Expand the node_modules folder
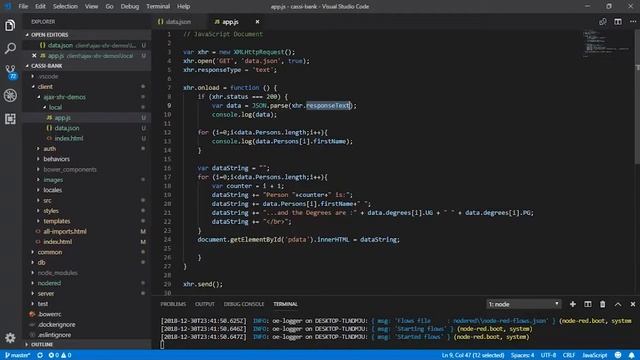The width and height of the screenshot is (640, 360). pos(57,273)
